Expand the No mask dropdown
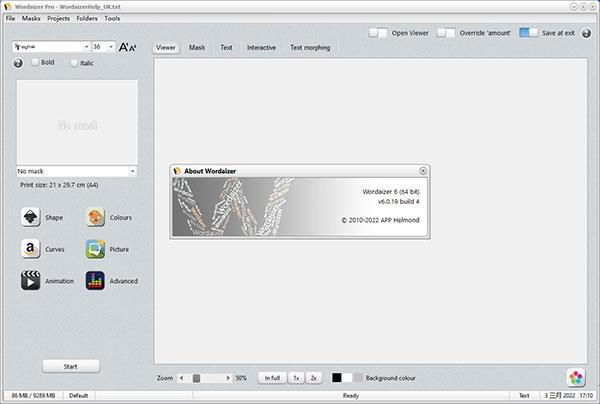This screenshot has height=404, width=600. pyautogui.click(x=132, y=171)
